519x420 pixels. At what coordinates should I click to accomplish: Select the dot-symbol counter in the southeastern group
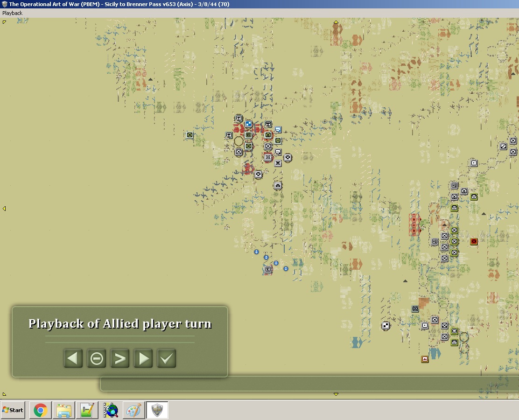[425, 325]
